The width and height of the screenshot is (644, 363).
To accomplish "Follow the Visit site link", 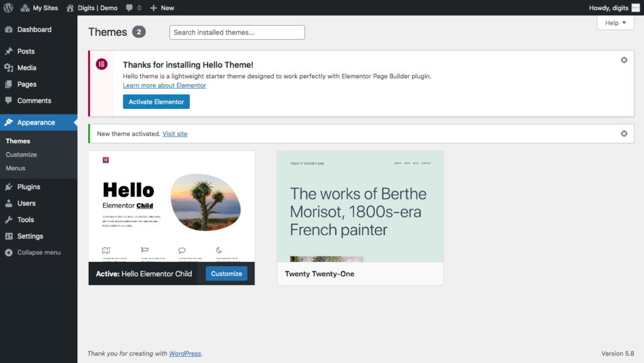I will [x=175, y=134].
